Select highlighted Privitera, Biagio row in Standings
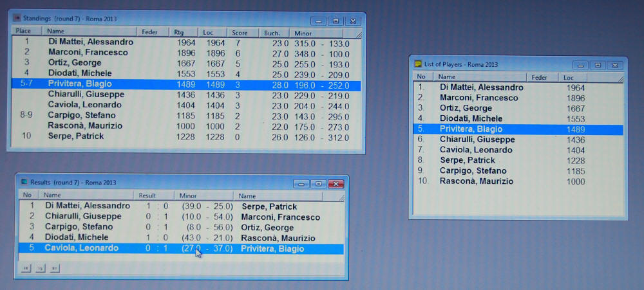Viewport: 644px width, 290px height. click(x=186, y=84)
